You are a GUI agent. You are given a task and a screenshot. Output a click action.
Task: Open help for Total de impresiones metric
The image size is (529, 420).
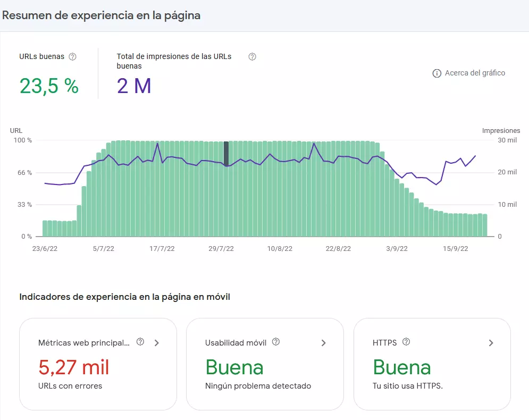click(x=252, y=57)
